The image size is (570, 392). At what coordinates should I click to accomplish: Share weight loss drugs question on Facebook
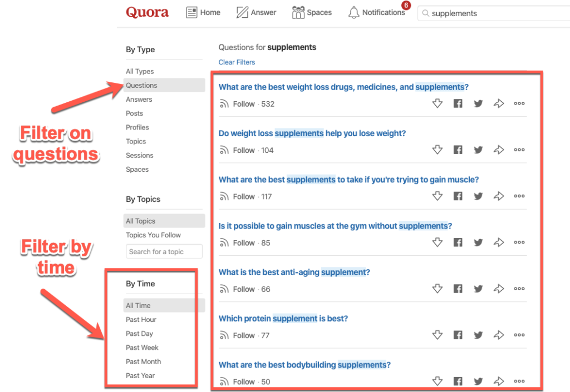458,103
